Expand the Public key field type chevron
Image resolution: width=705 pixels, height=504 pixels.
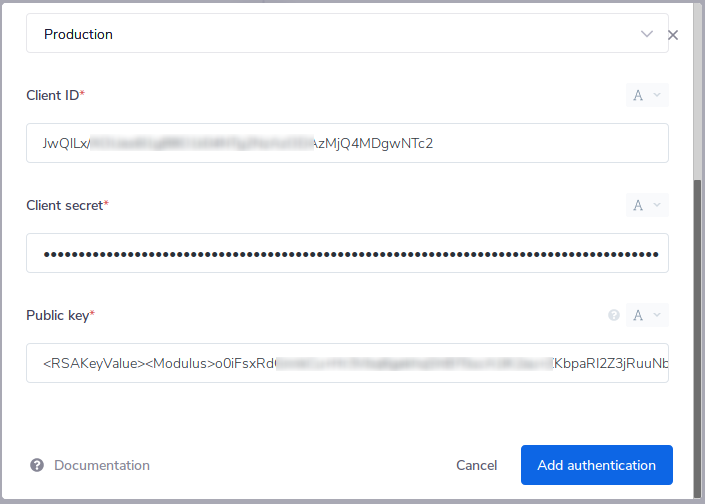[x=656, y=315]
